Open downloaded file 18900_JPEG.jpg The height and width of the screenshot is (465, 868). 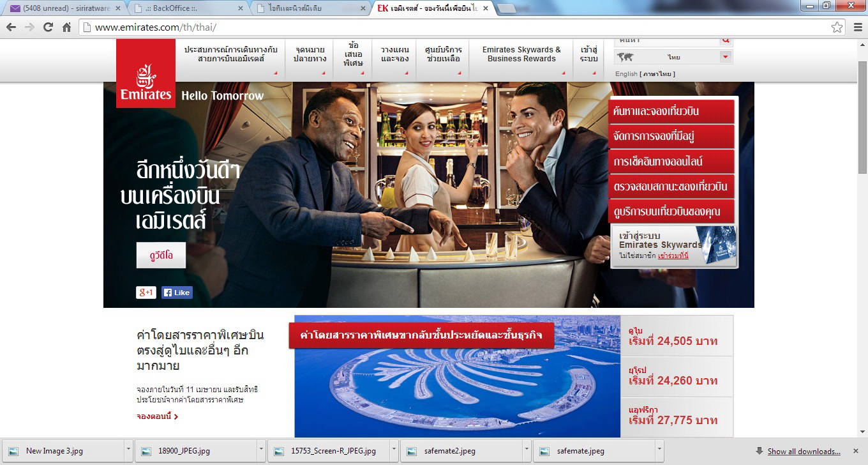[195, 451]
